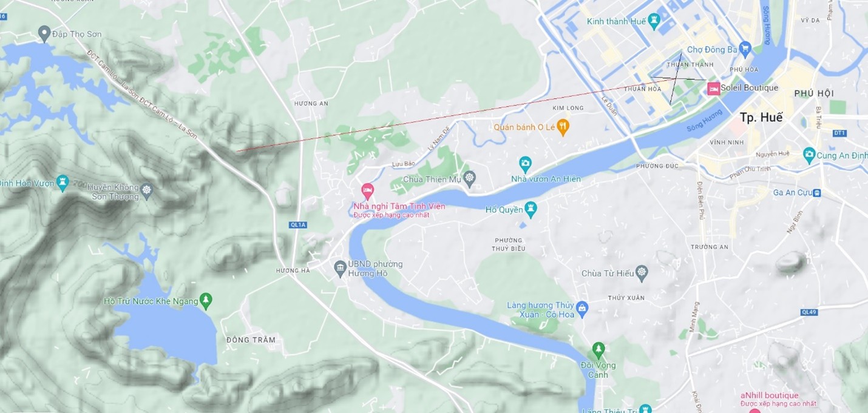The height and width of the screenshot is (413, 868).
Task: Select the Nhà nghỉ Tâm Tịnh Viên lodging pin
Action: tap(367, 190)
